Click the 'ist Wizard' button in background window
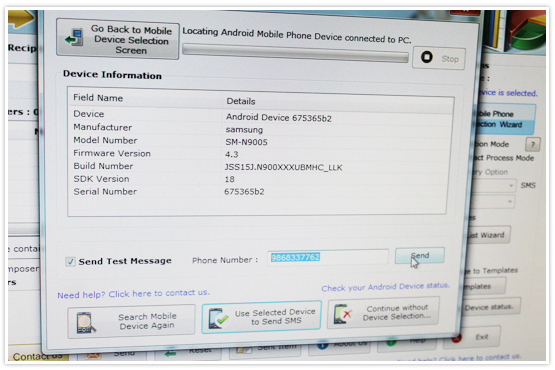Viewport: 555px width, 370px height. coord(488,235)
